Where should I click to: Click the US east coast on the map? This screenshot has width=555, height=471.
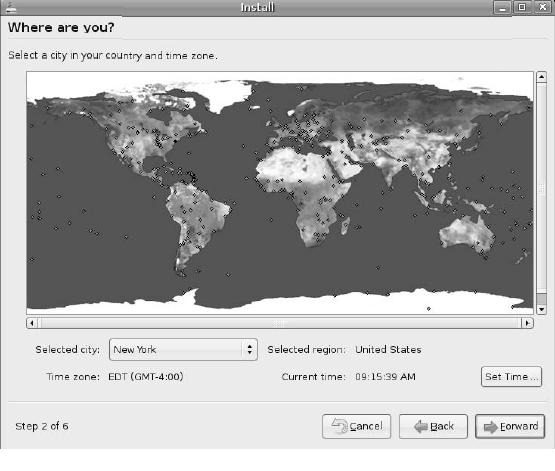176,141
